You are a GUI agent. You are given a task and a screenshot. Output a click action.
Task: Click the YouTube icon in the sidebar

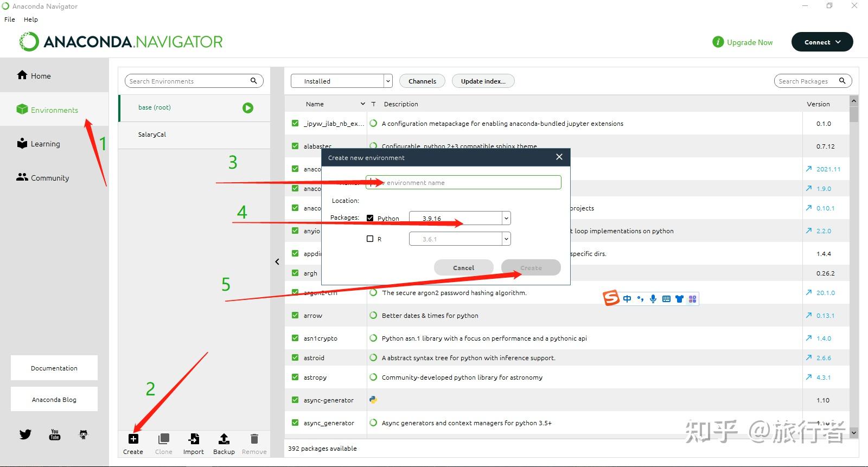(x=55, y=434)
